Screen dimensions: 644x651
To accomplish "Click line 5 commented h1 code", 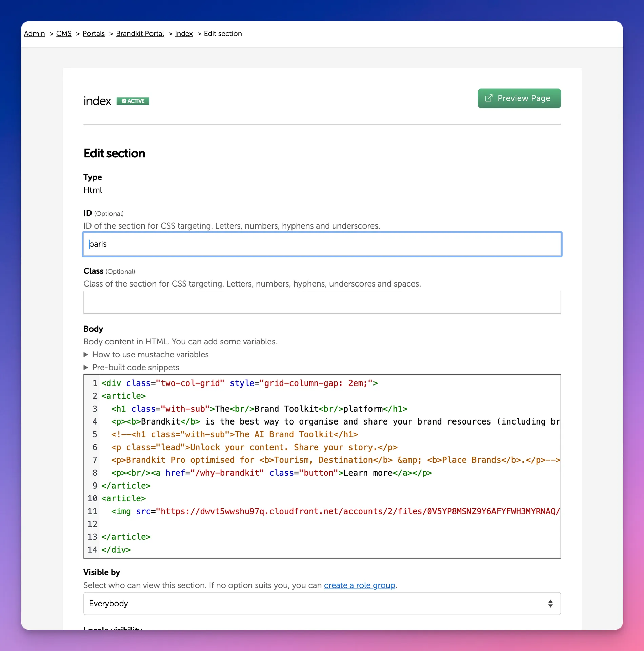I will 235,434.
